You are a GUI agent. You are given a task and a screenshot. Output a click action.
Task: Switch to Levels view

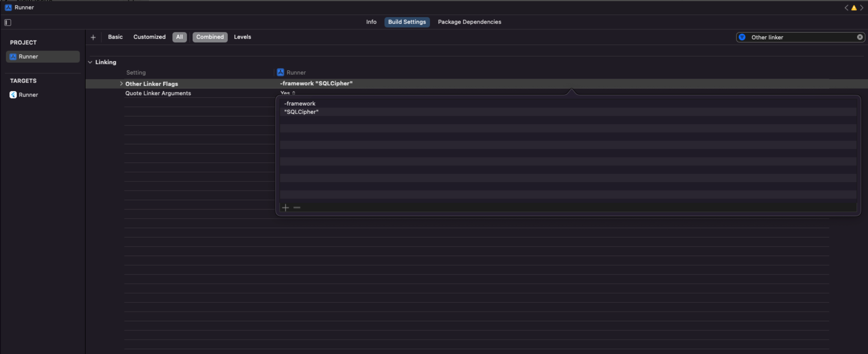coord(242,37)
